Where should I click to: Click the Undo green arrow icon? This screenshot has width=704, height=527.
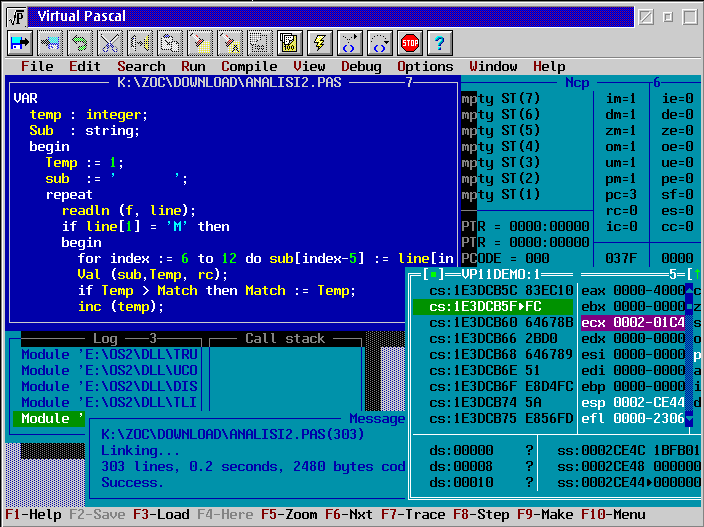[80, 42]
